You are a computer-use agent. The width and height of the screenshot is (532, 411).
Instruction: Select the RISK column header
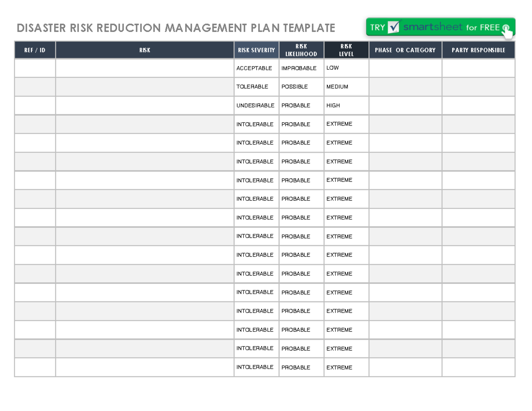[145, 50]
